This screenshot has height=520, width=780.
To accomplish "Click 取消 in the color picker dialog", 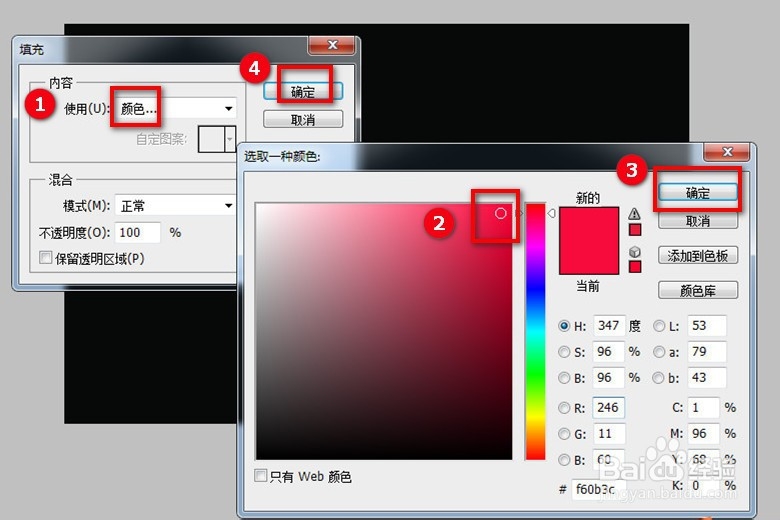I will tap(697, 221).
